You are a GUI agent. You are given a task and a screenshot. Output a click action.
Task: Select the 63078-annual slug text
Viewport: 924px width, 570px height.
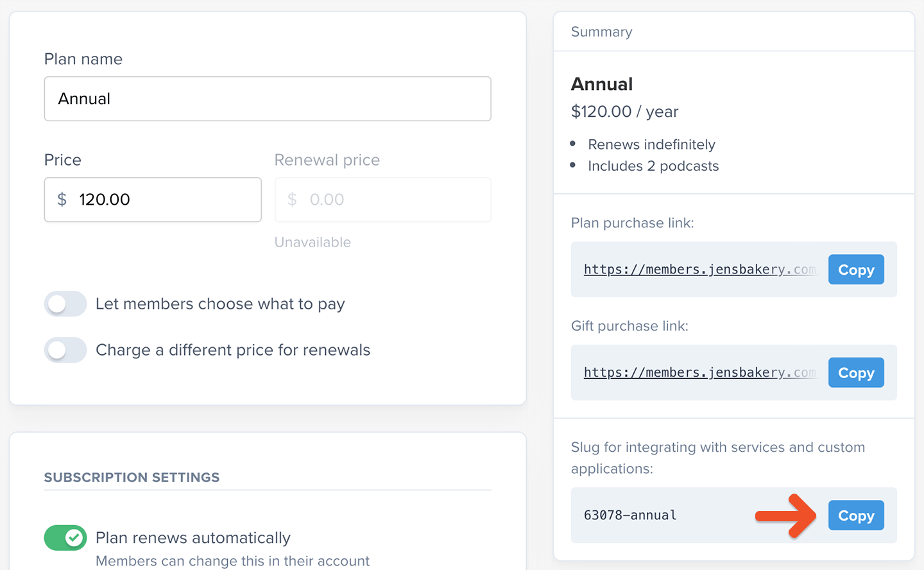tap(630, 515)
